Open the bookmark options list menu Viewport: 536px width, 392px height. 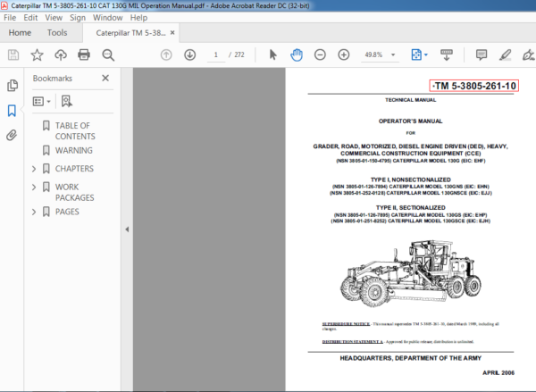click(x=41, y=101)
